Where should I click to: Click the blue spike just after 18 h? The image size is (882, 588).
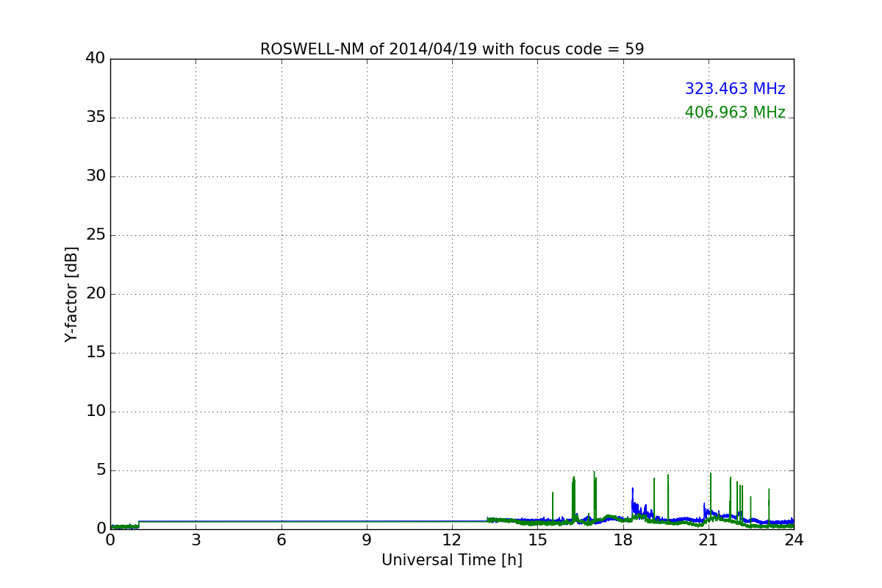tap(632, 501)
